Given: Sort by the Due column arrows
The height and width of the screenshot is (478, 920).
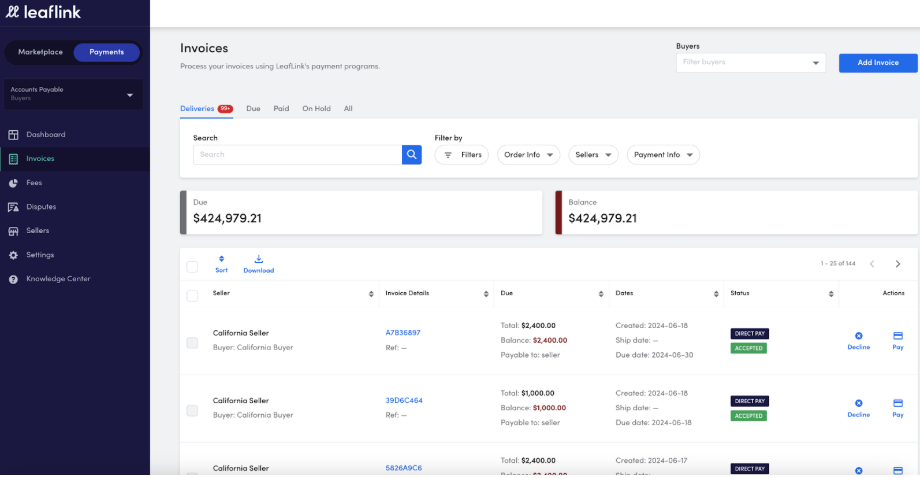Looking at the screenshot, I should pyautogui.click(x=601, y=294).
